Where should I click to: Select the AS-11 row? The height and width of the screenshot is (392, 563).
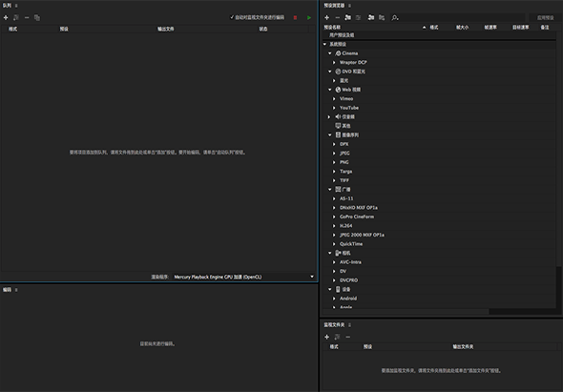click(439, 198)
